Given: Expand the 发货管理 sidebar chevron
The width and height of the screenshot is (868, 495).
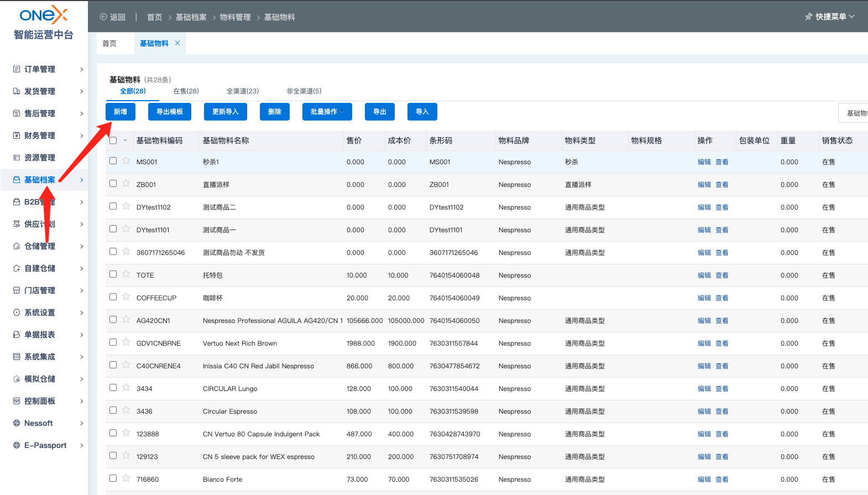Looking at the screenshot, I should [x=81, y=91].
